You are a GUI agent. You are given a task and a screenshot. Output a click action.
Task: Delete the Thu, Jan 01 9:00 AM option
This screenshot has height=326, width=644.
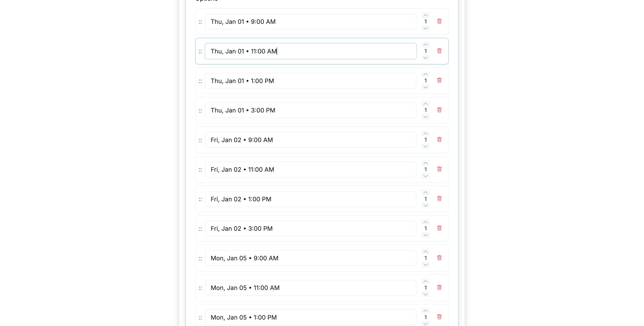(440, 21)
